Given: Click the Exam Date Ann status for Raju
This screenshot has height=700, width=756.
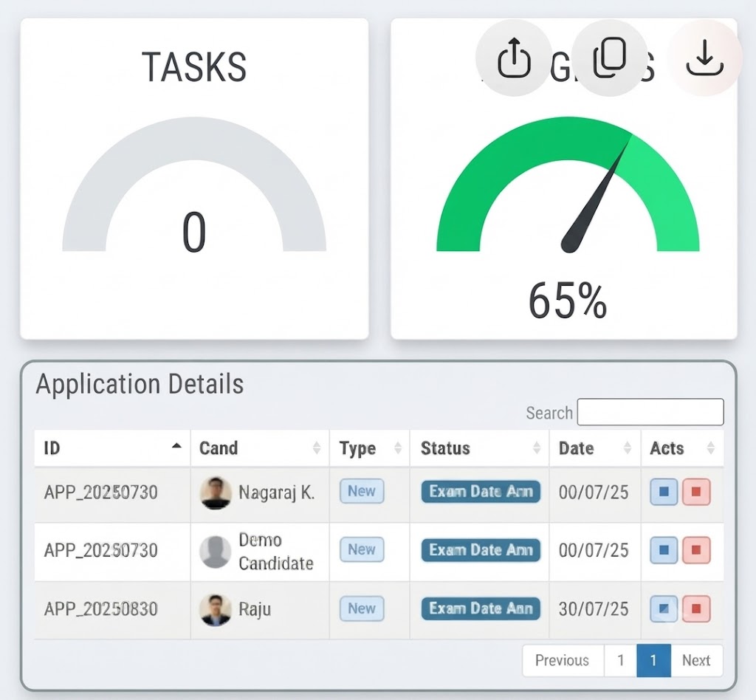Looking at the screenshot, I should point(481,608).
